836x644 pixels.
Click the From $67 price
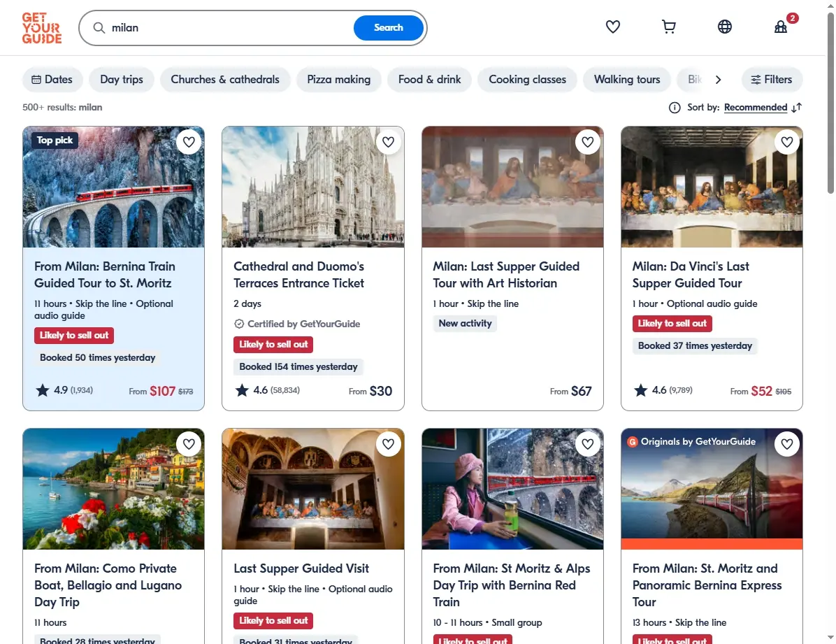(570, 392)
